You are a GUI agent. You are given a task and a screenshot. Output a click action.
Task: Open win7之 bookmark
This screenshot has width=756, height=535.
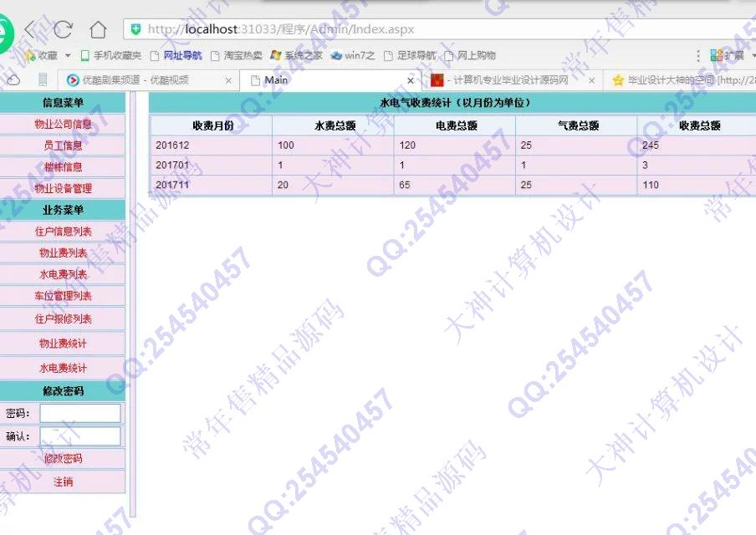354,55
